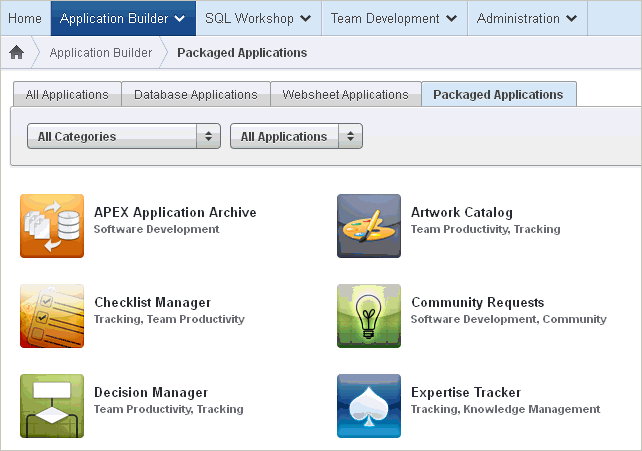Select the Application Builder menu tab
Screen dimensions: 642x451
click(x=123, y=18)
